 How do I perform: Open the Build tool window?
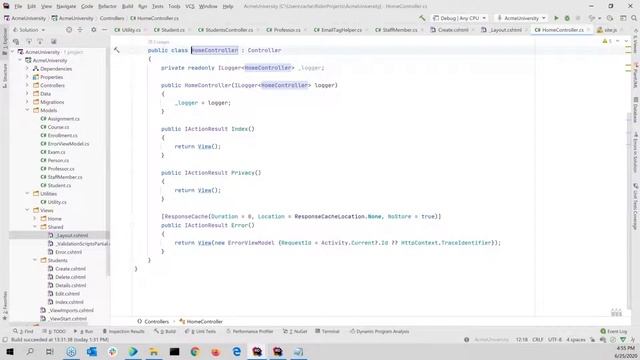tap(165, 331)
